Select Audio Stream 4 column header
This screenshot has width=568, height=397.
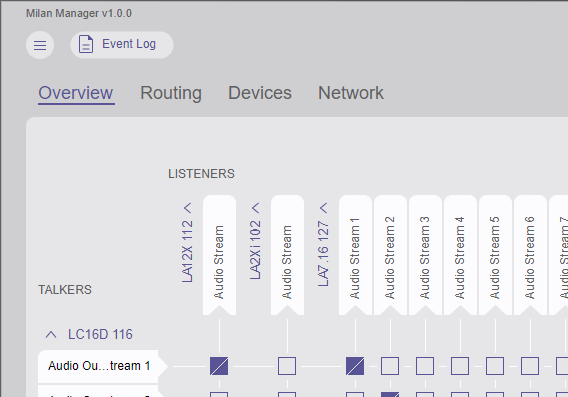pyautogui.click(x=460, y=255)
